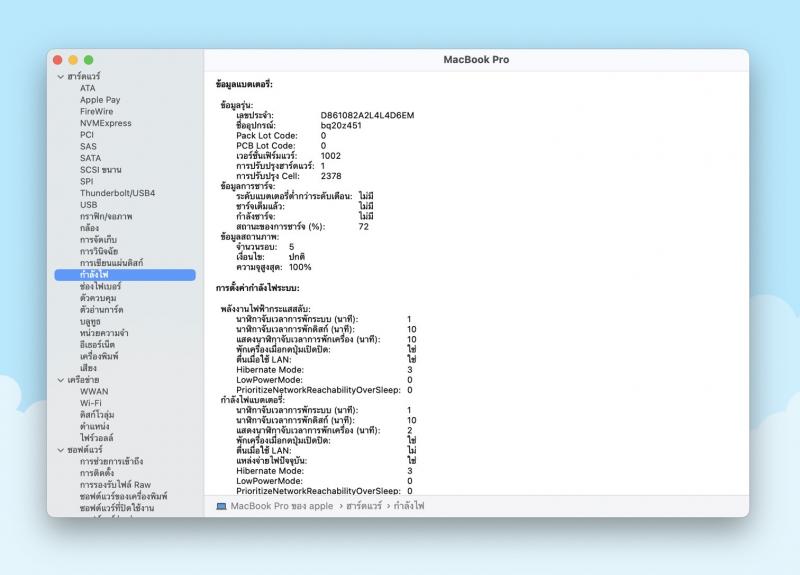Select ดิสก์โวลุ่ม in the sidebar
800x575 pixels.
[x=97, y=415]
